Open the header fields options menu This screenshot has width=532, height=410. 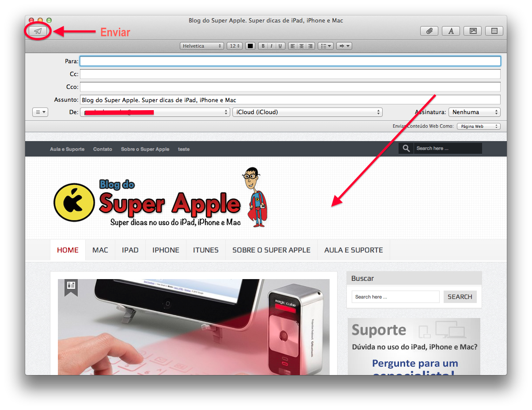(40, 112)
